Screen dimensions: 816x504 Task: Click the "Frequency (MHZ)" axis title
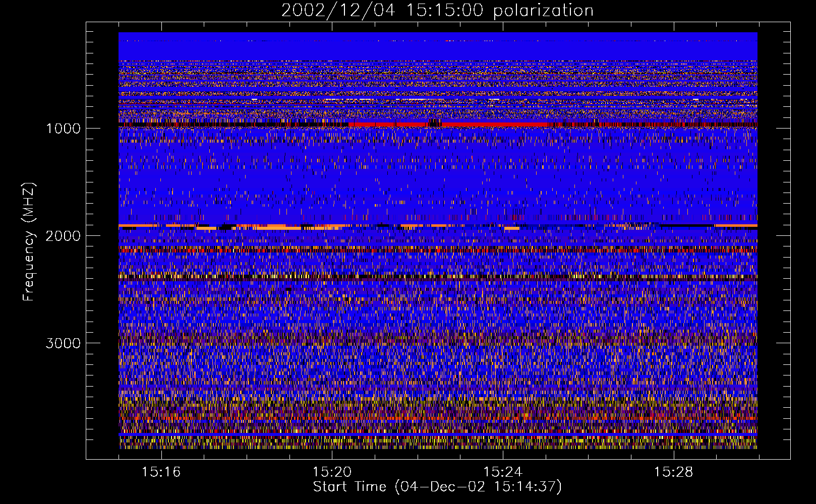[29, 242]
